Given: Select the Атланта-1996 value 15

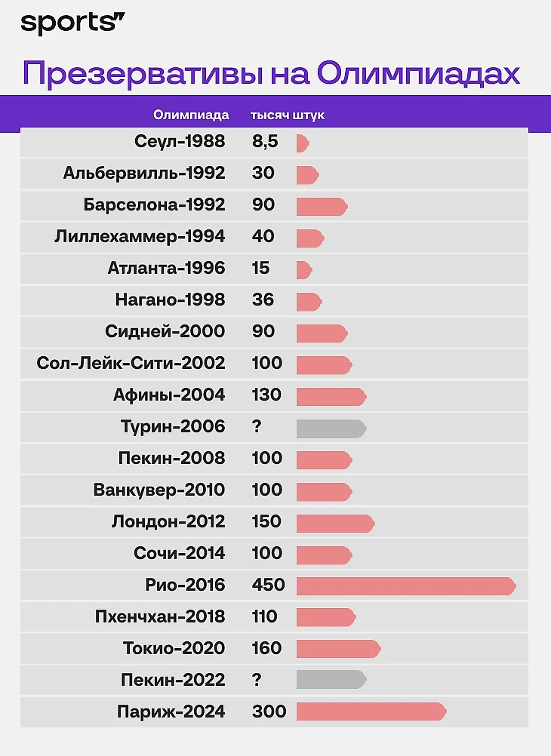Looking at the screenshot, I should 260,268.
